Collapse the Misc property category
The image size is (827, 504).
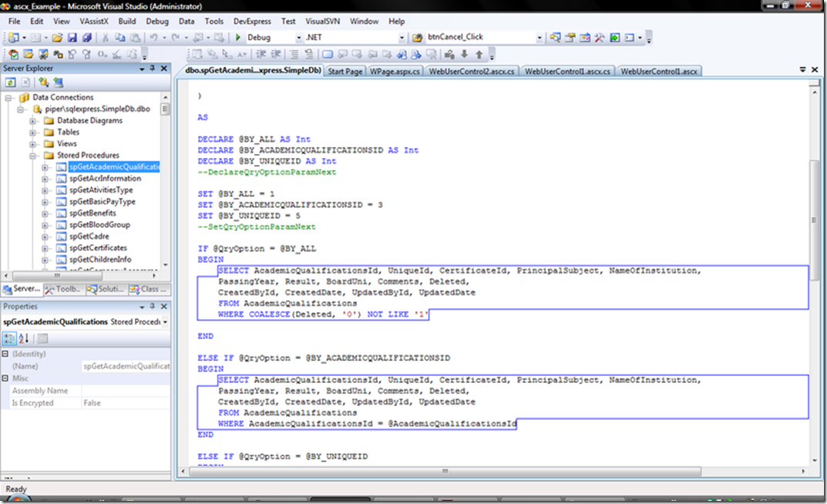tap(5, 378)
